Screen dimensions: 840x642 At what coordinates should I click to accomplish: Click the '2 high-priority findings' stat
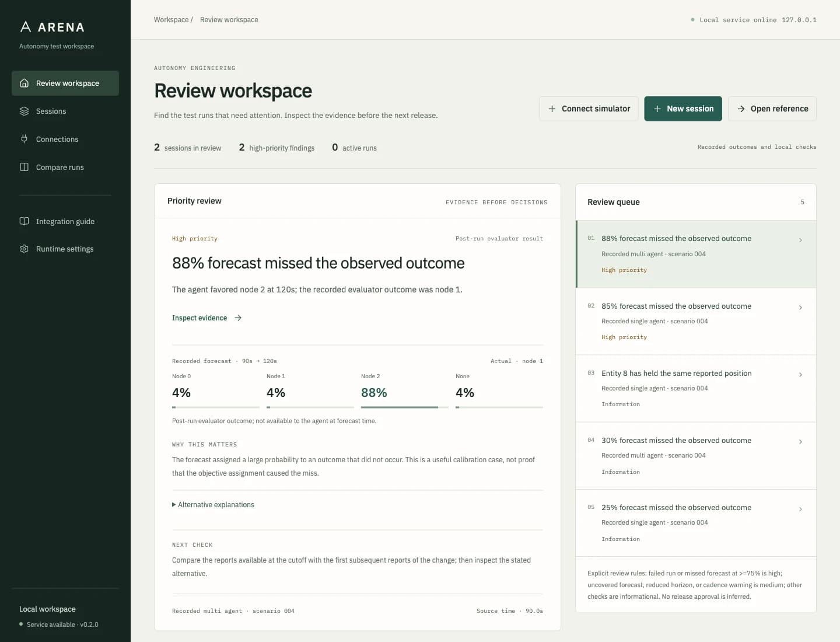point(276,148)
